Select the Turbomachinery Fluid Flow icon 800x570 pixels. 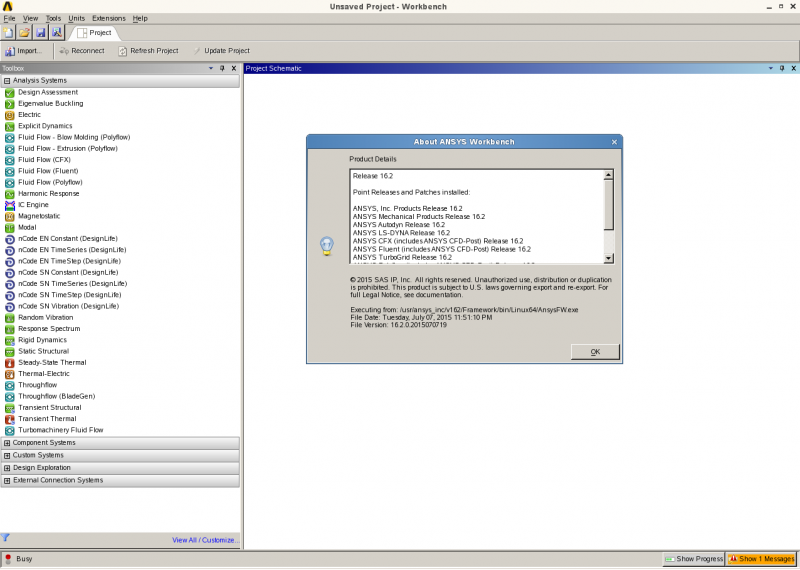click(10, 431)
